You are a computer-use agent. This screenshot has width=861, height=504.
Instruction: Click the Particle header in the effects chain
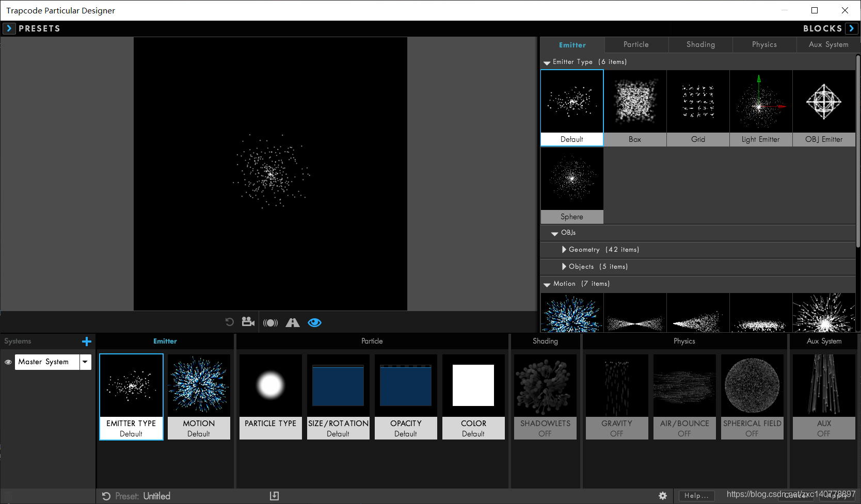pyautogui.click(x=372, y=342)
